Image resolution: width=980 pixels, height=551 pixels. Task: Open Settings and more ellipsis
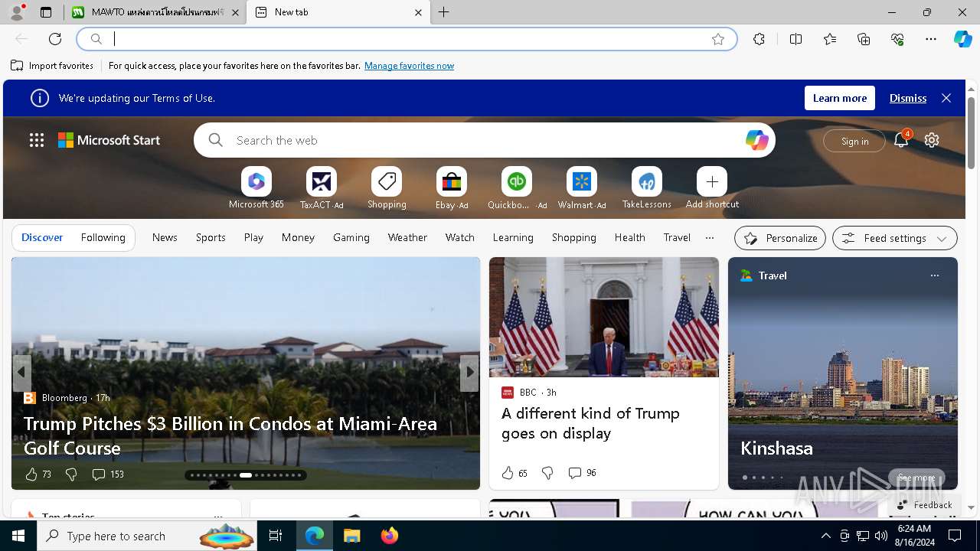(931, 39)
